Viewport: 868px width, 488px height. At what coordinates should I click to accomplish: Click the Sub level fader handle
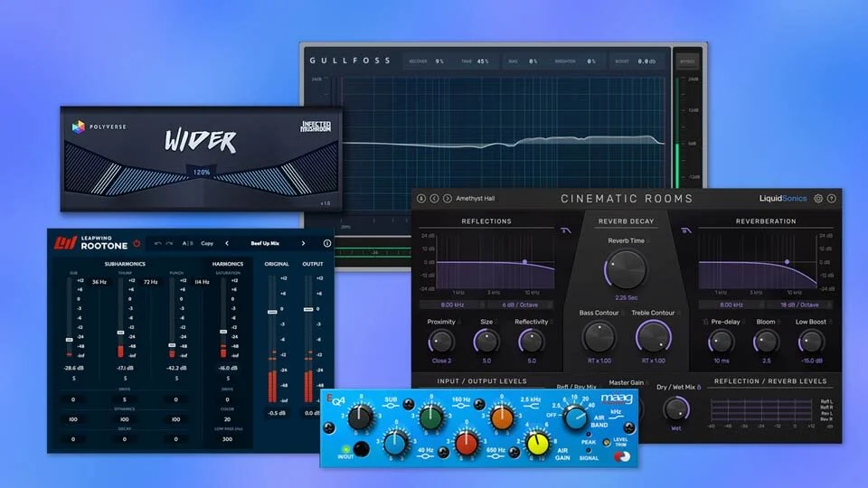point(70,340)
